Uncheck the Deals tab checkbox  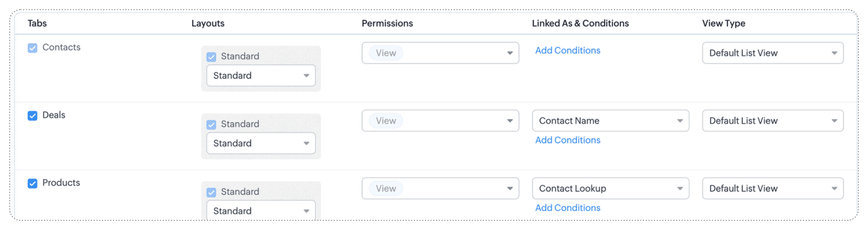(32, 116)
